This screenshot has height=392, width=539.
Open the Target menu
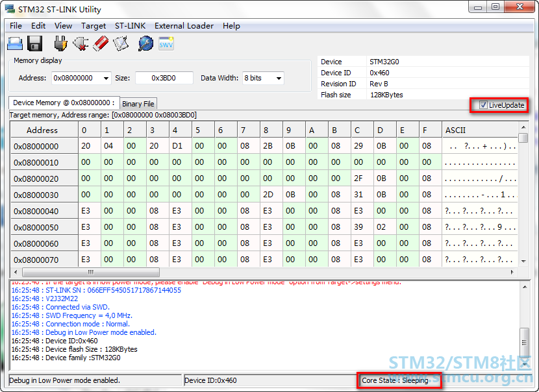(94, 26)
